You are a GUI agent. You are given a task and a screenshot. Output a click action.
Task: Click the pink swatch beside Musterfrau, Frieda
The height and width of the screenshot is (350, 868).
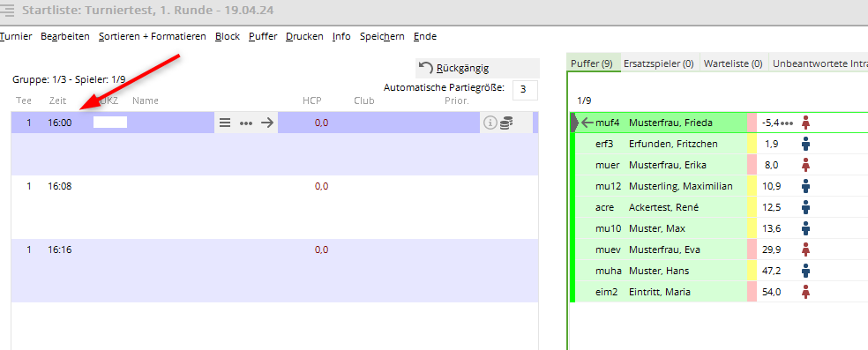tap(752, 123)
